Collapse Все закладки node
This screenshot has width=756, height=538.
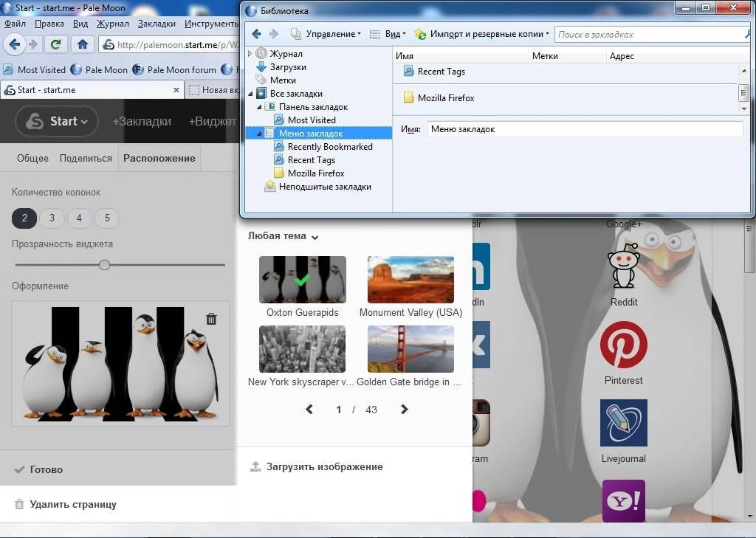tap(250, 94)
